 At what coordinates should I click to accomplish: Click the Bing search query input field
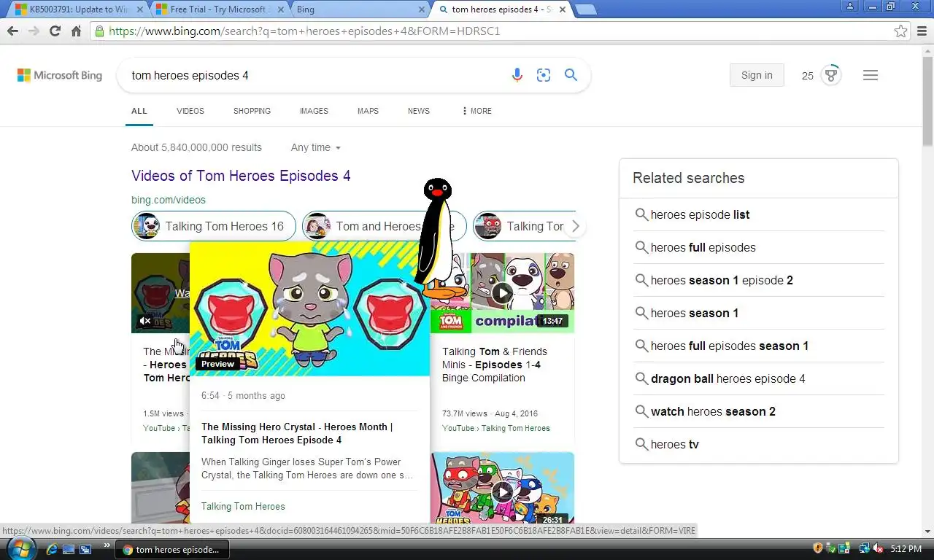[x=314, y=75]
